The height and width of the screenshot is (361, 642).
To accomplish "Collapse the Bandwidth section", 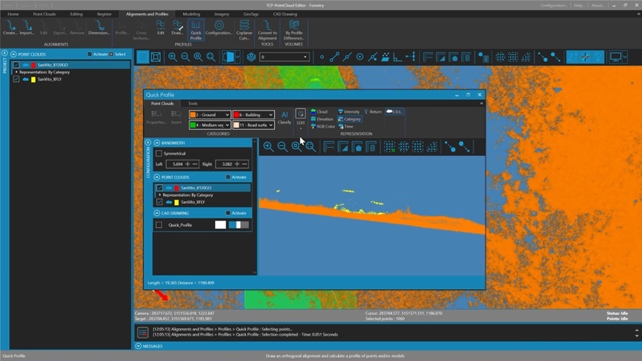I will tap(157, 143).
